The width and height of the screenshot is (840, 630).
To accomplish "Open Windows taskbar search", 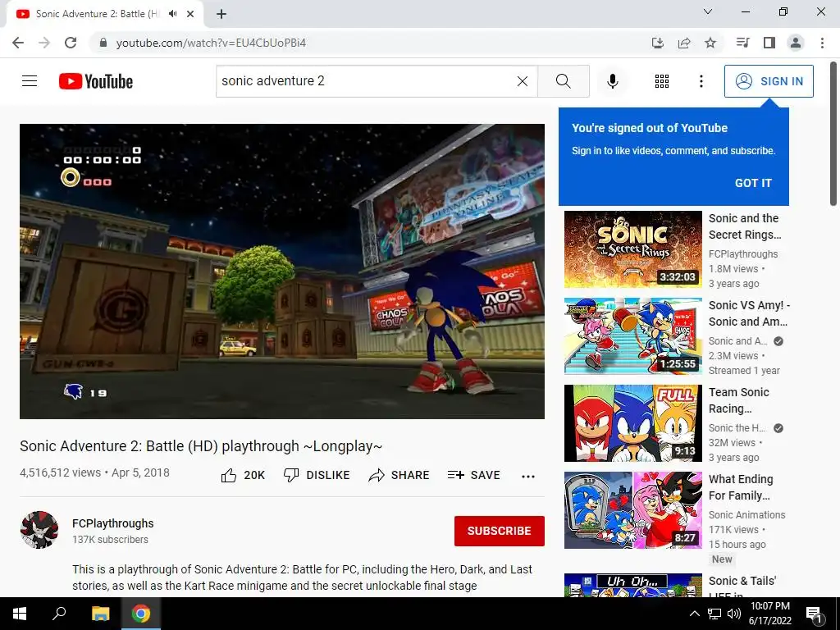I will point(59,614).
